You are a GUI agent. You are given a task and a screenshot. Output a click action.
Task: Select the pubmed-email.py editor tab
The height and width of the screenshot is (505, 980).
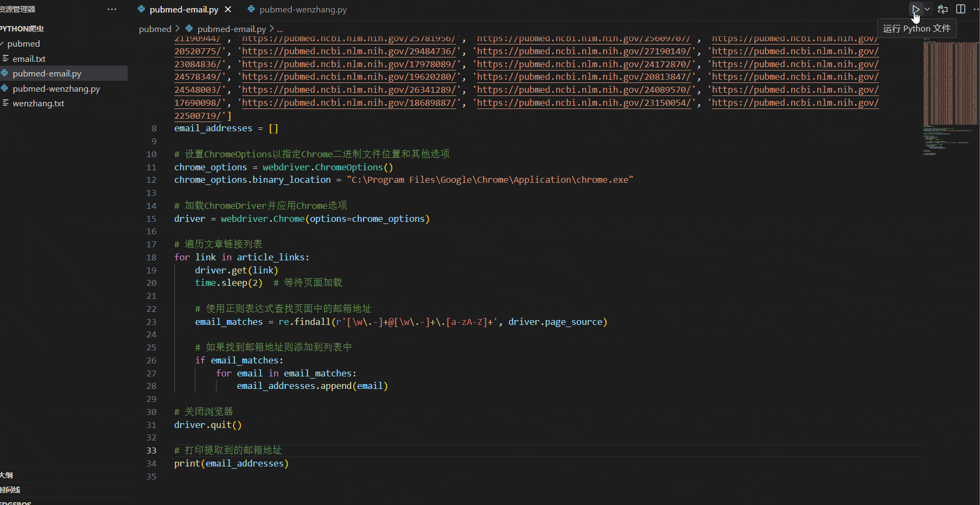tap(183, 9)
